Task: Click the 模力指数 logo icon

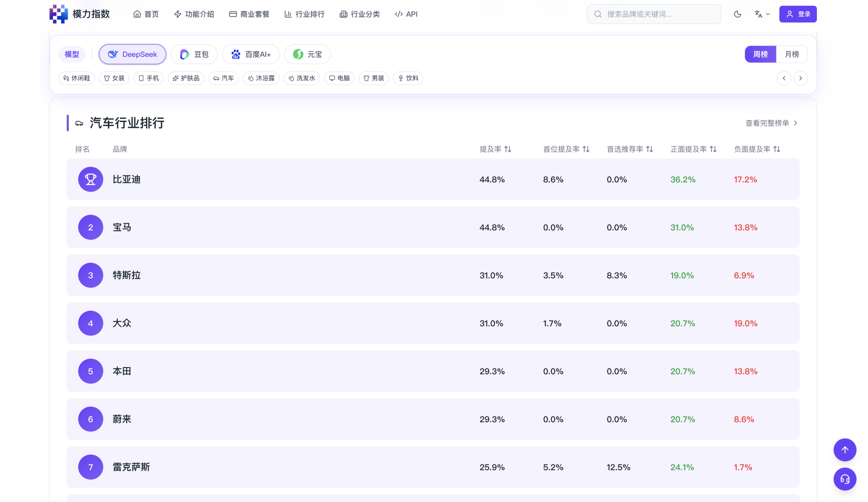Action: coord(59,14)
